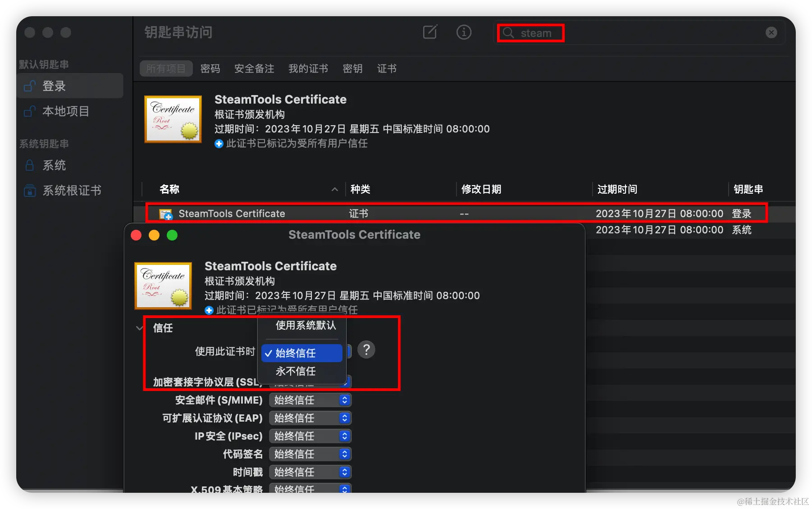
Task: Open the 安全备注 tab
Action: click(254, 68)
